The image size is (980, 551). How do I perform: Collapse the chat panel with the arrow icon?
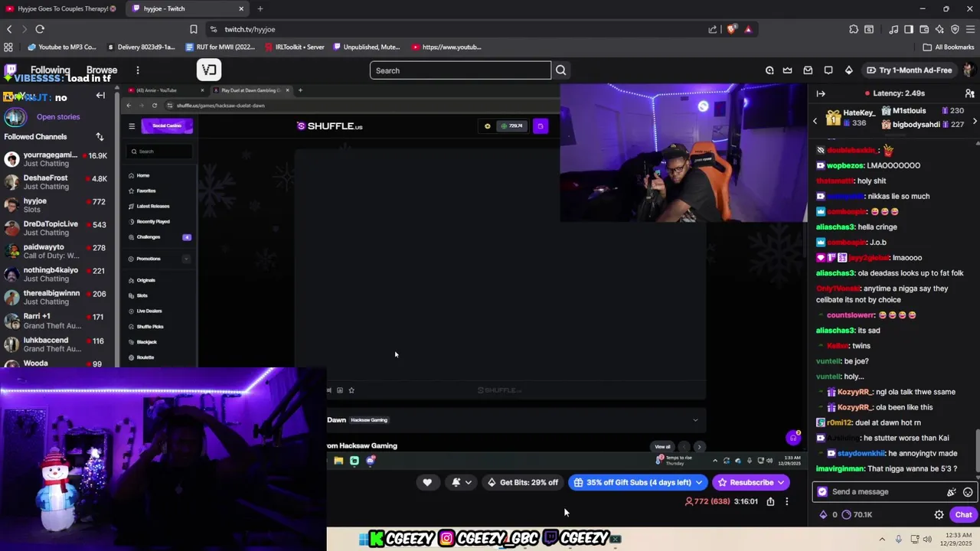point(821,93)
